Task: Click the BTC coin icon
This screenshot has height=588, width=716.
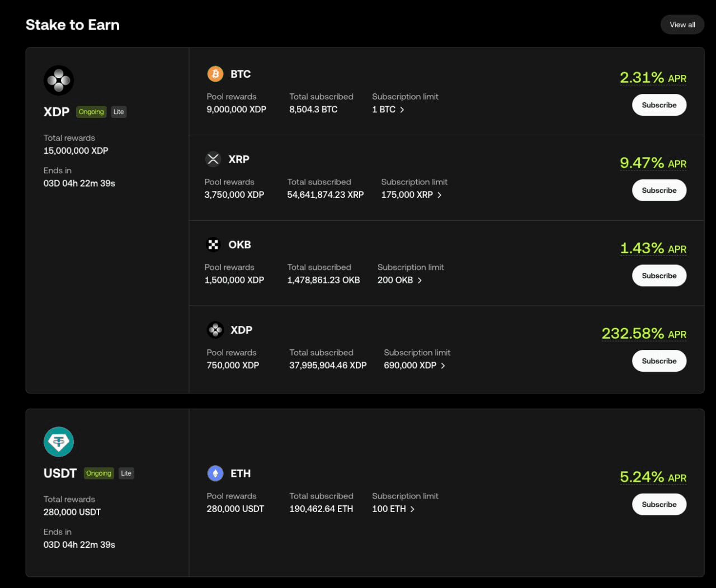Action: pyautogui.click(x=215, y=74)
